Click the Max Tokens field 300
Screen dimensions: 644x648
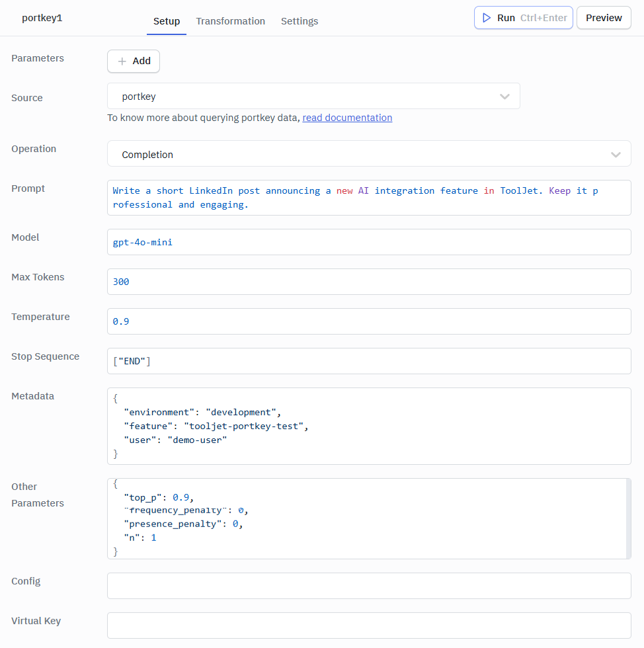pyautogui.click(x=369, y=282)
